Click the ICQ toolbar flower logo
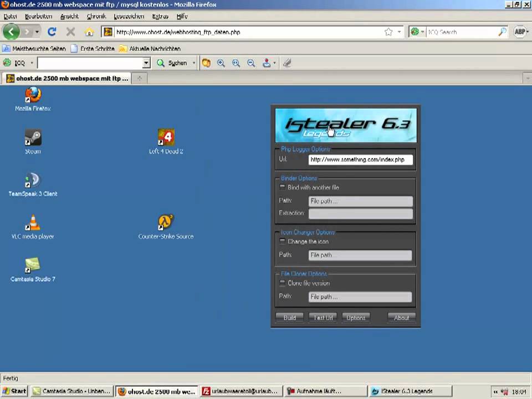532x399 pixels. 7,63
